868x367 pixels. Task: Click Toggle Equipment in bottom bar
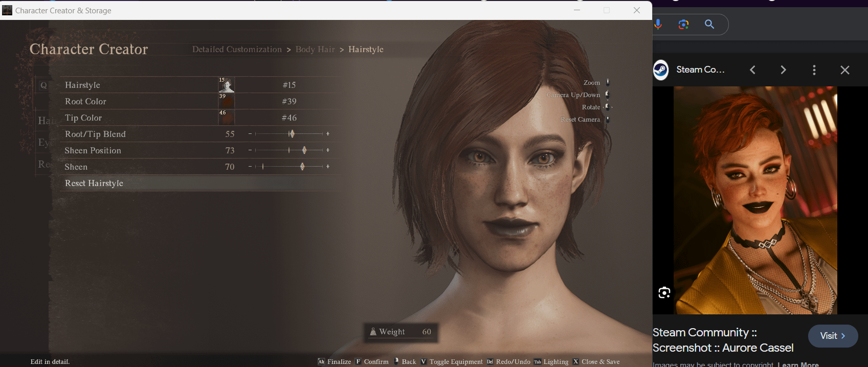(x=456, y=361)
